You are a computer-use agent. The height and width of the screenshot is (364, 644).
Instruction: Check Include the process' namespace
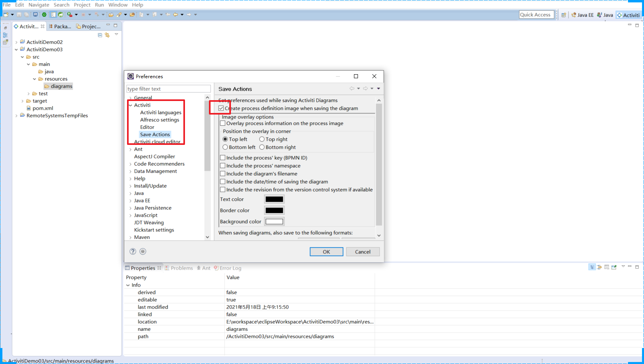coord(223,166)
